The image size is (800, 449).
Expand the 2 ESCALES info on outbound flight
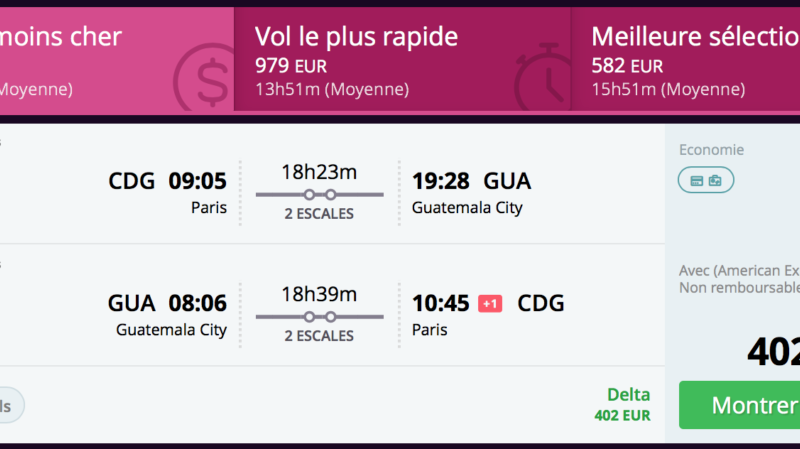pos(319,214)
